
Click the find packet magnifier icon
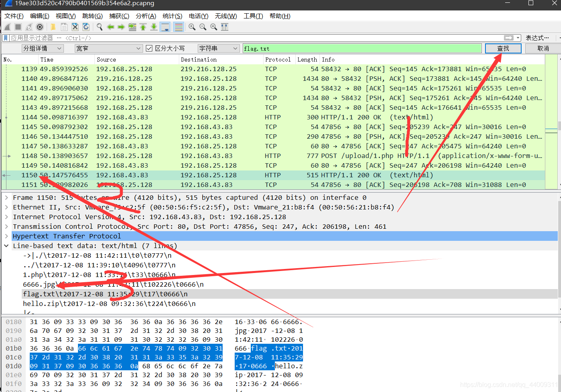click(x=99, y=27)
